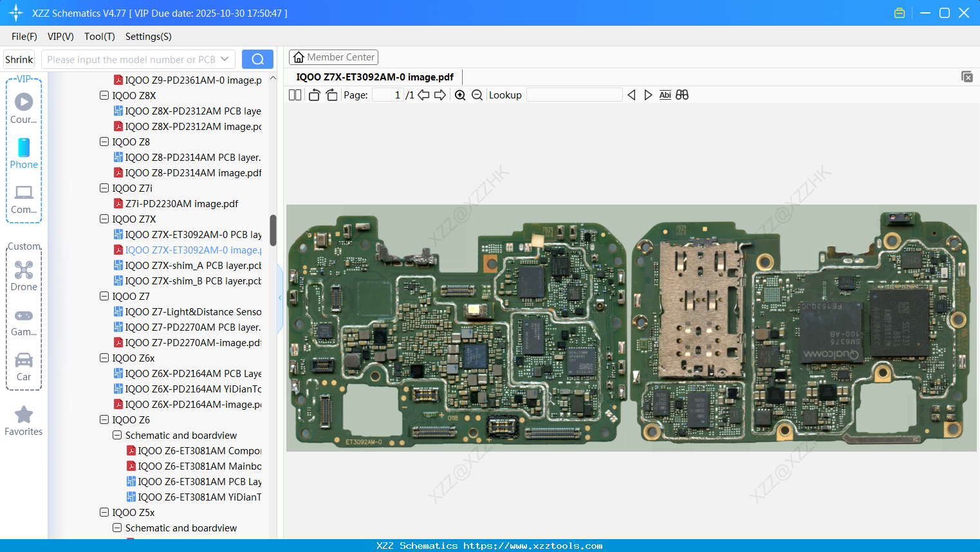Collapse the IQOO Z6 tree node
980x552 pixels.
pos(104,419)
